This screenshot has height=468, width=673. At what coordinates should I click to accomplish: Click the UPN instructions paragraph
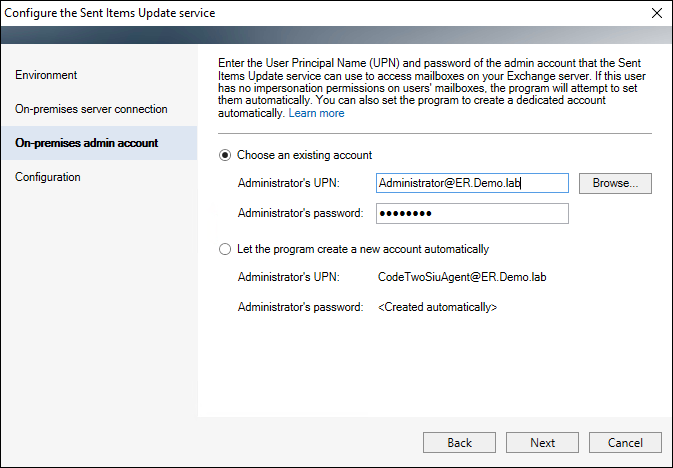pyautogui.click(x=432, y=88)
